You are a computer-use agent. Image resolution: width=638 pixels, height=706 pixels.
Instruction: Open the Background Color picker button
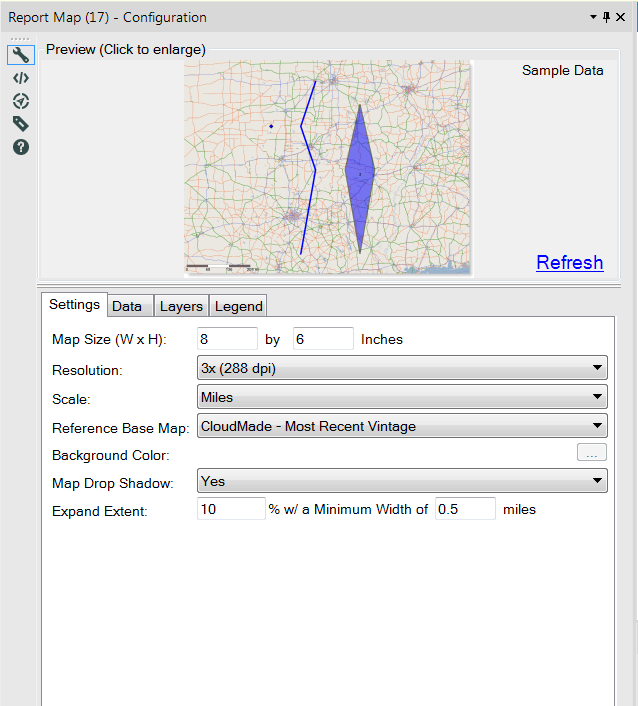[592, 453]
